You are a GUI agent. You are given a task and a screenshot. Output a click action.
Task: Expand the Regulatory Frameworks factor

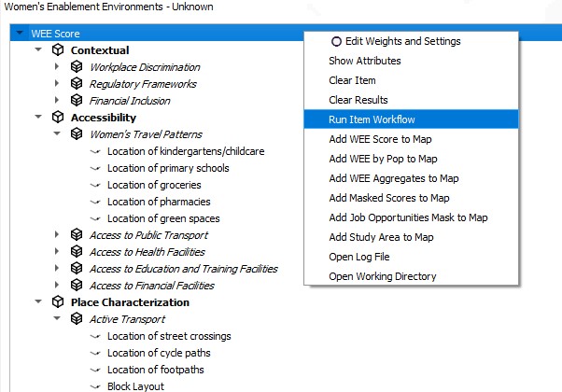[57, 83]
